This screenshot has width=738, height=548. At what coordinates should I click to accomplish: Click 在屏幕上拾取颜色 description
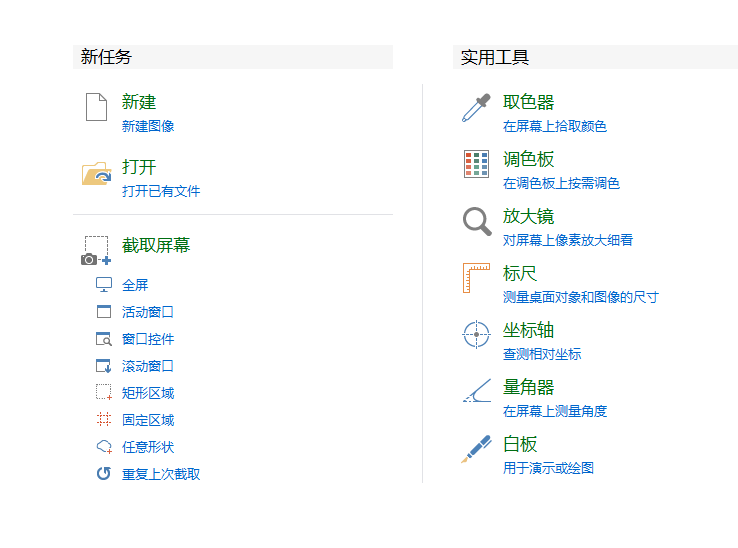click(x=555, y=126)
